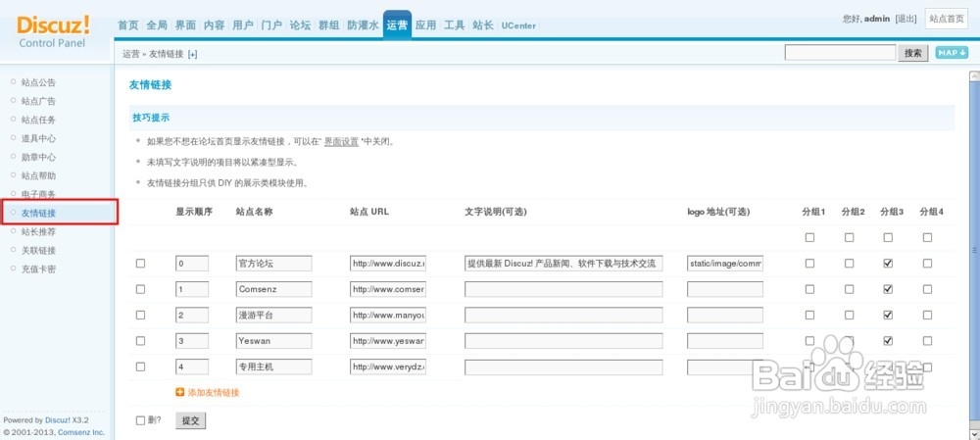Open the 防灌水 tab
This screenshot has width=980, height=440.
(x=364, y=25)
